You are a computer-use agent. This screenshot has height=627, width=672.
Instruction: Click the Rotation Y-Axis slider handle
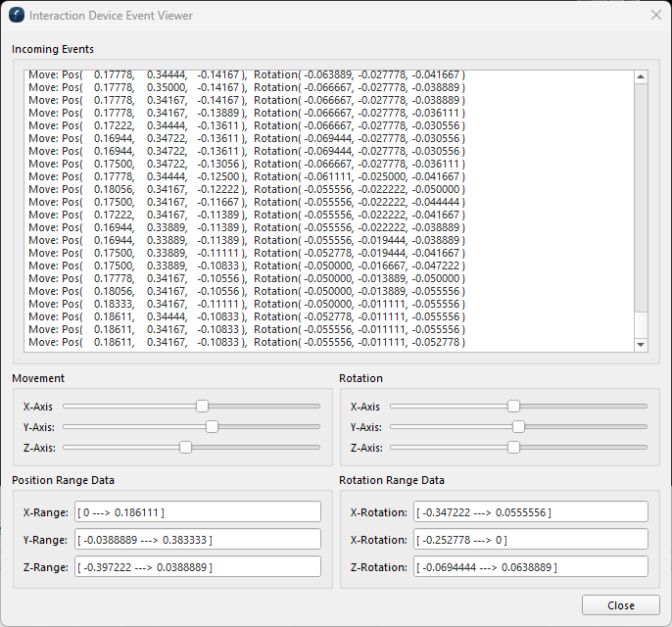[518, 426]
